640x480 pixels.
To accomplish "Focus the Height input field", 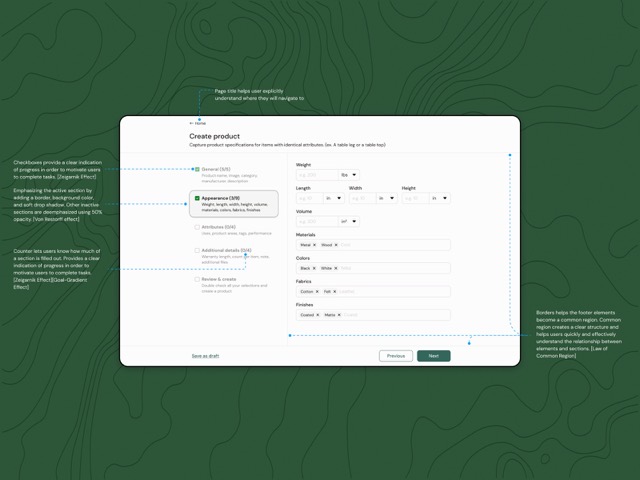I will coord(416,198).
